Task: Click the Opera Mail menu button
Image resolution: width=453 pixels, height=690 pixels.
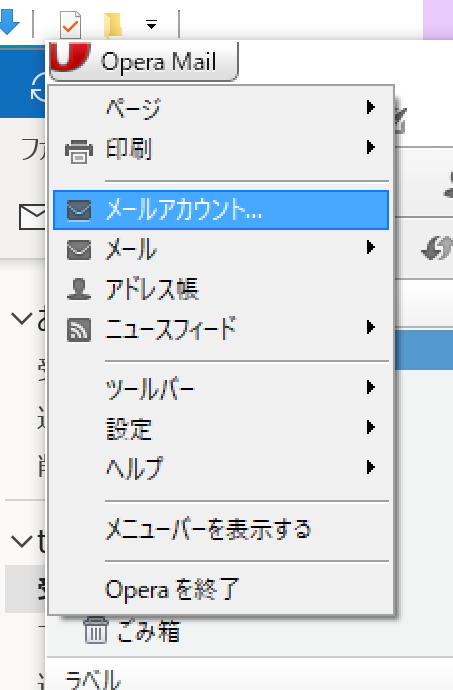Action: (144, 61)
